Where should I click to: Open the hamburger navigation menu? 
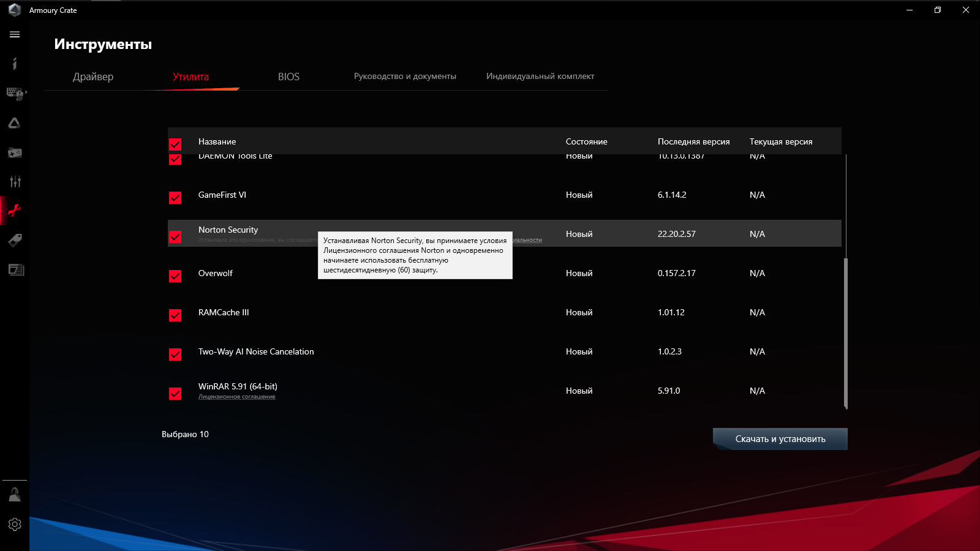[14, 35]
